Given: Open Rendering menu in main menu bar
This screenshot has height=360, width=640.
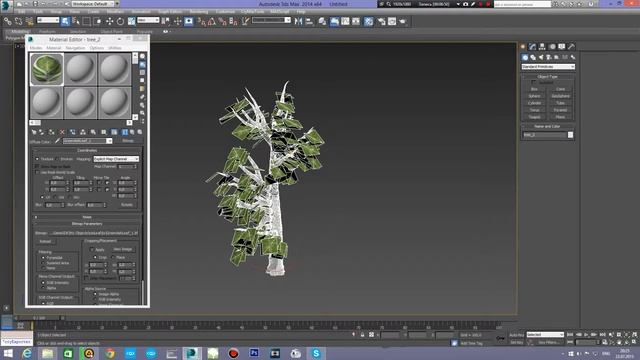Looking at the screenshot, I should 199,12.
